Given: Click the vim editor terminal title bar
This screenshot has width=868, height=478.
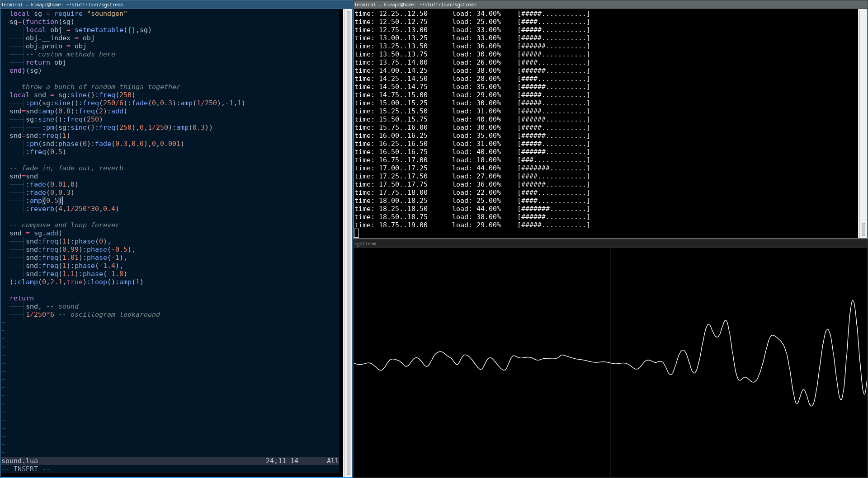Looking at the screenshot, I should point(176,5).
